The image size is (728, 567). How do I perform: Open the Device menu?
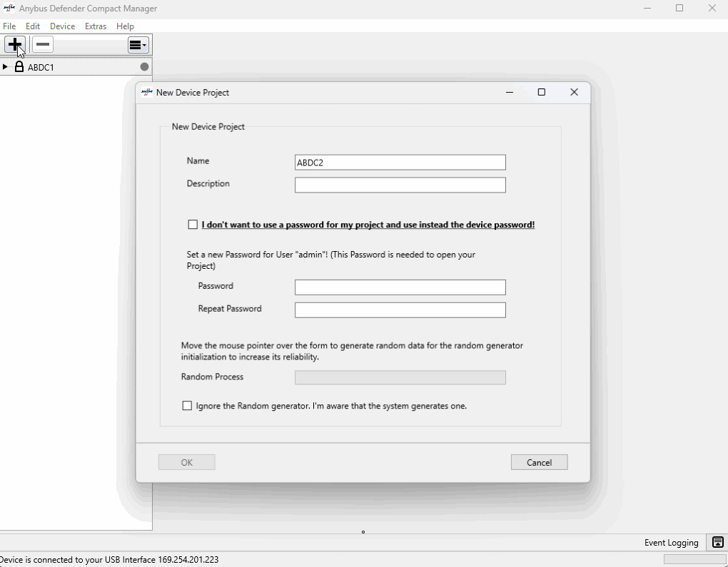coord(62,26)
